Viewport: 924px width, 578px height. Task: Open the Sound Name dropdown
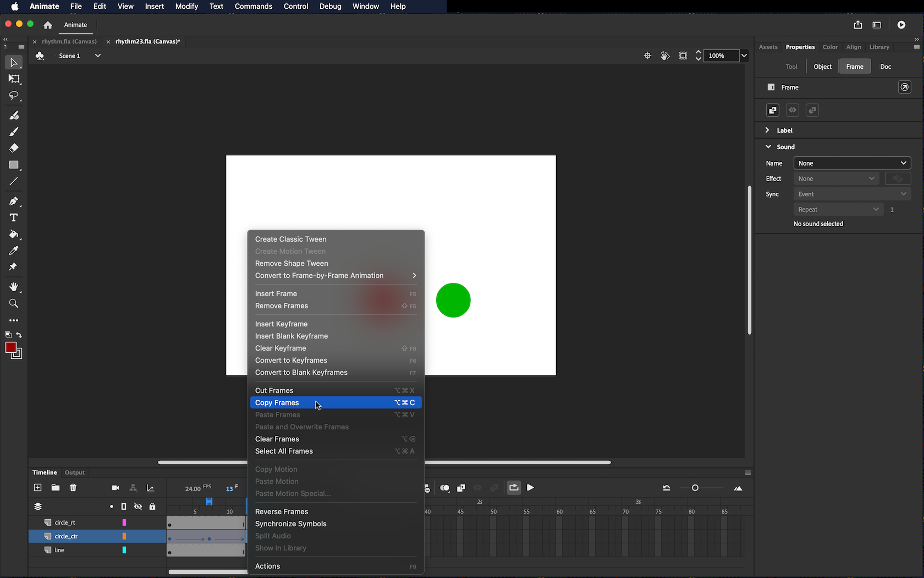(x=852, y=163)
